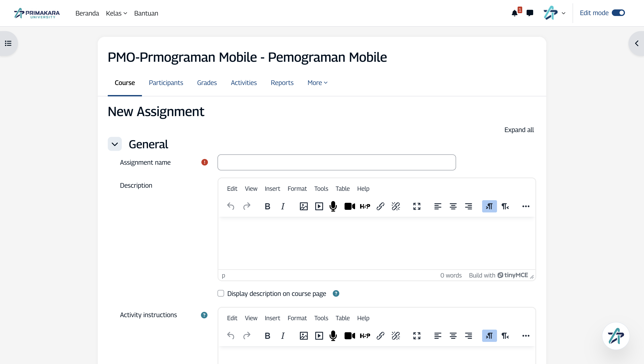Click the Expand all link
The height and width of the screenshot is (364, 644).
tap(519, 130)
